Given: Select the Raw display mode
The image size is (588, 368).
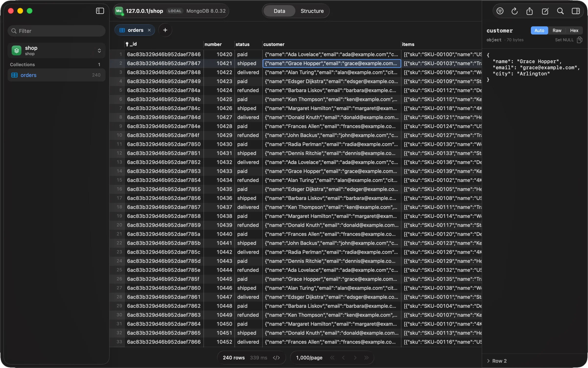Looking at the screenshot, I should click(557, 30).
